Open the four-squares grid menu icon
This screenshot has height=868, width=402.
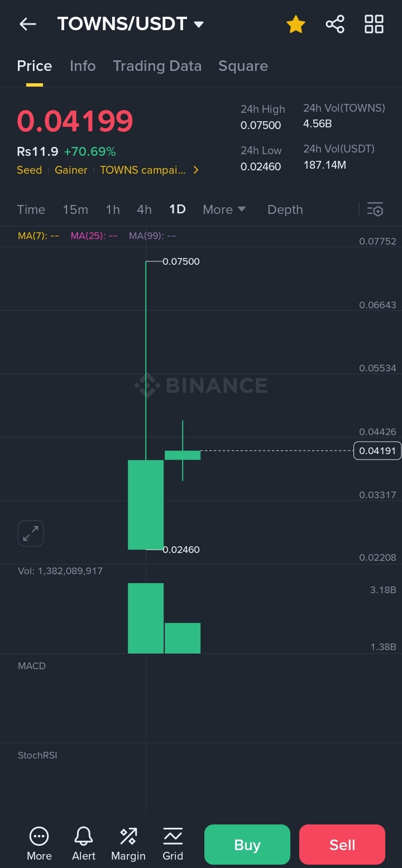(x=374, y=24)
